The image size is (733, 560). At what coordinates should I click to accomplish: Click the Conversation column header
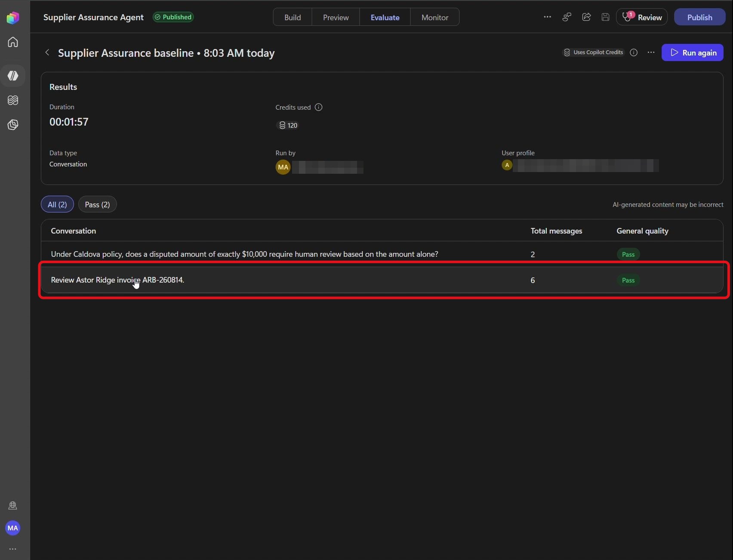(x=74, y=231)
